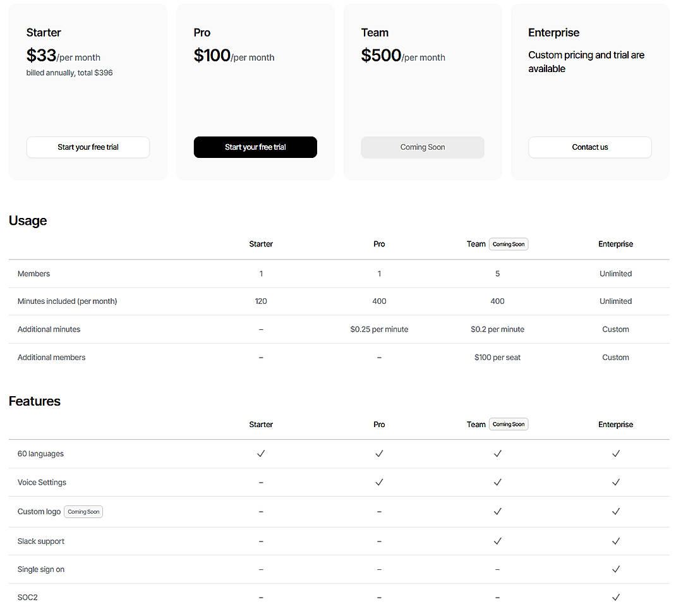Click the Members row label
The image size is (676, 616).
(33, 274)
